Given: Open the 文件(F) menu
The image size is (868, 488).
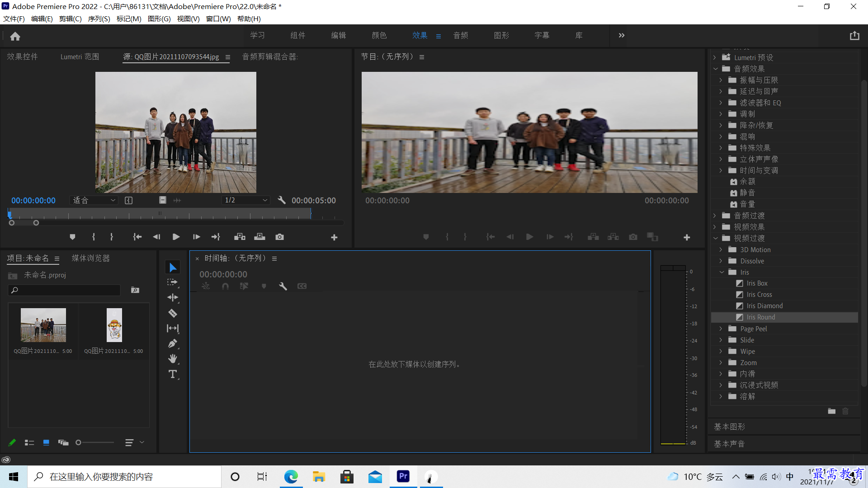Looking at the screenshot, I should (x=14, y=19).
